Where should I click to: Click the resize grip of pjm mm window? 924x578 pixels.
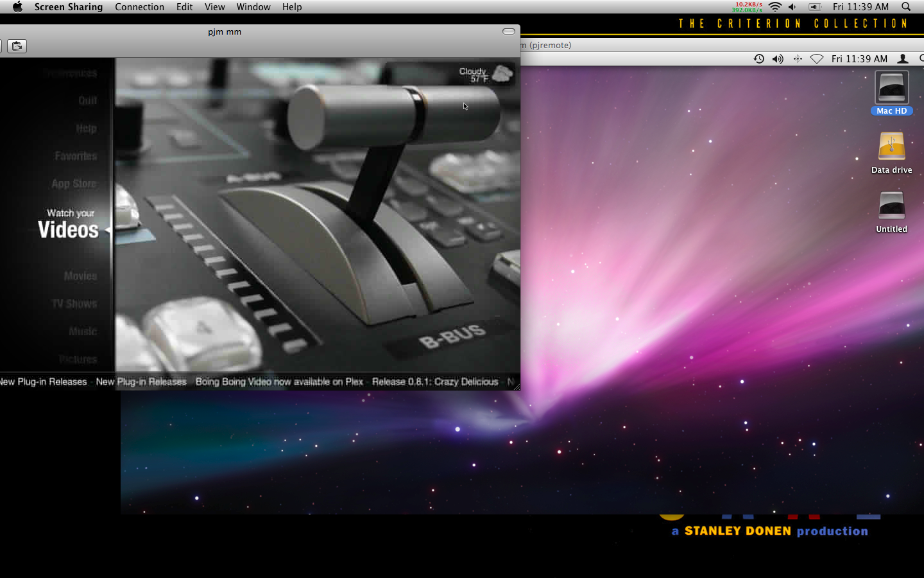click(x=516, y=386)
